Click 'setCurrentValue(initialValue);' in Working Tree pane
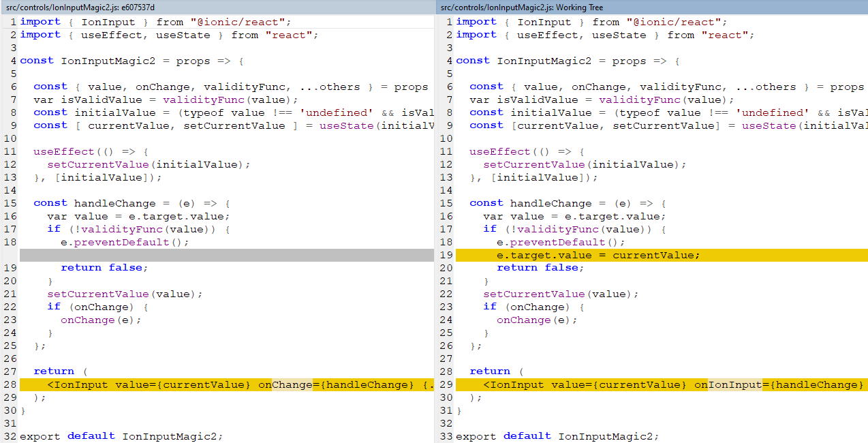 click(x=585, y=164)
